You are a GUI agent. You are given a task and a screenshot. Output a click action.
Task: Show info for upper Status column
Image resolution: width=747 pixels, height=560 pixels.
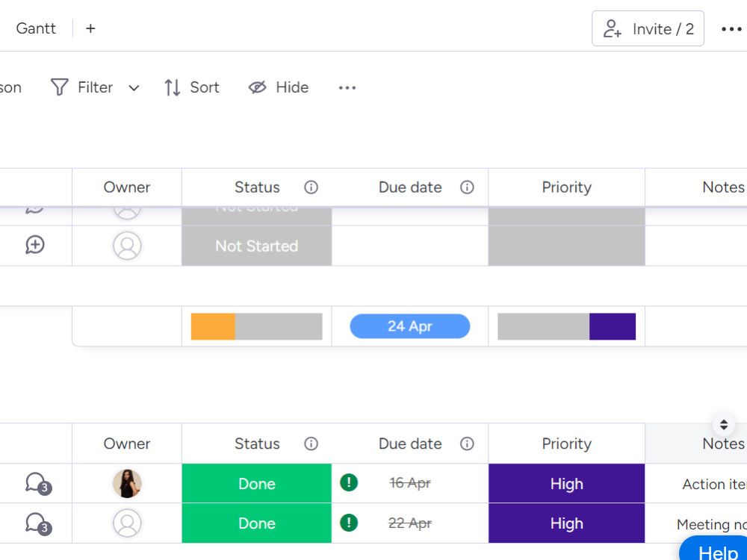tap(311, 187)
